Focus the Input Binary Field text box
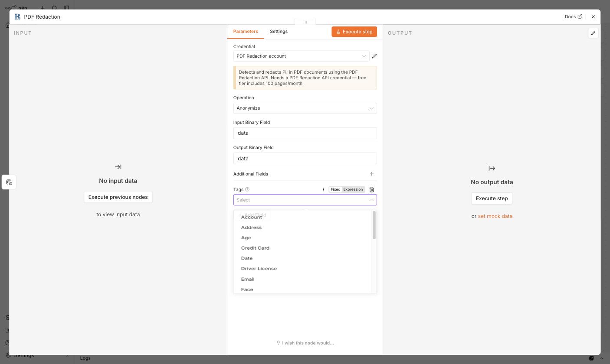The height and width of the screenshot is (364, 610). 305,133
